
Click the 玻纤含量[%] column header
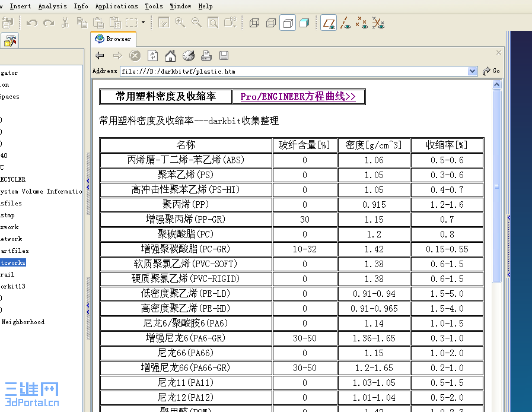click(304, 145)
